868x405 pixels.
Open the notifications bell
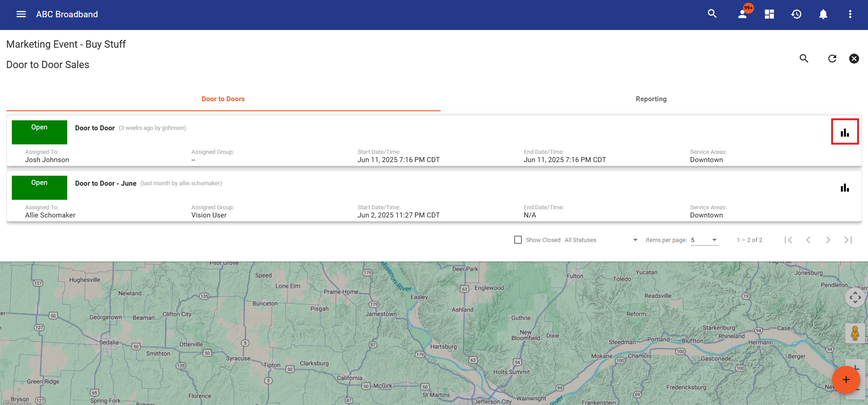point(823,14)
